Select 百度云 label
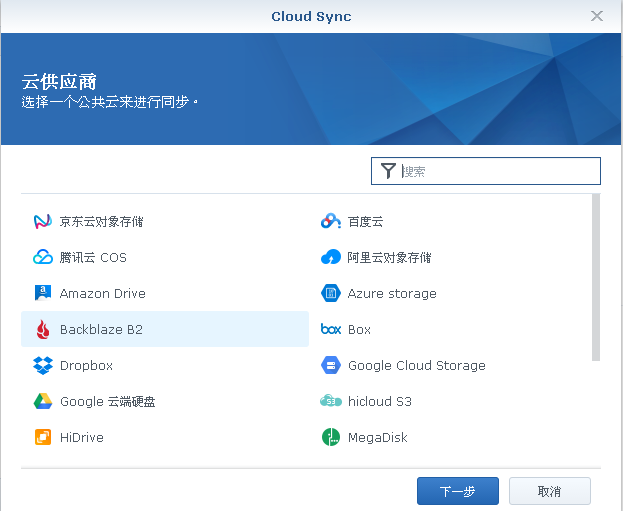 coord(366,222)
